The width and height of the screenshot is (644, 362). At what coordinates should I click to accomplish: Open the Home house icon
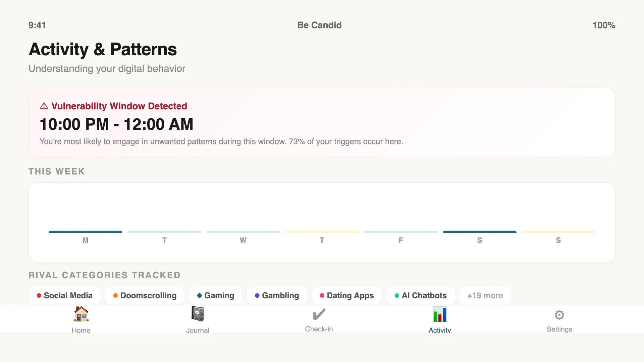[x=81, y=314]
